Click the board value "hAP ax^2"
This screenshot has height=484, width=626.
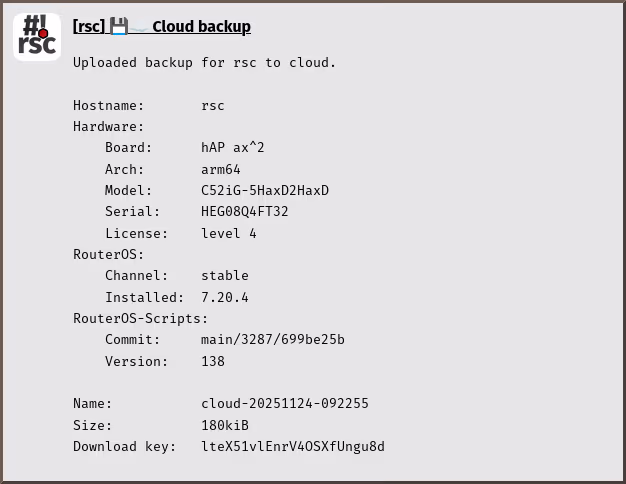coord(233,148)
